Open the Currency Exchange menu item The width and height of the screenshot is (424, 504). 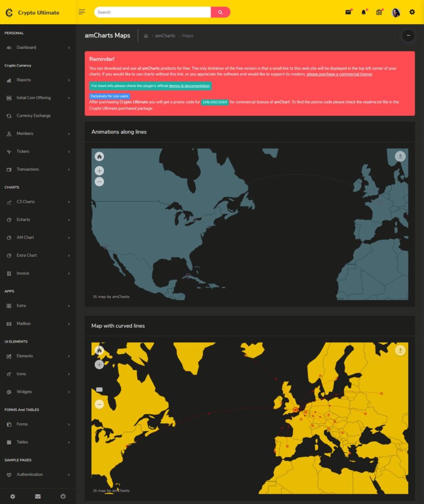pyautogui.click(x=38, y=116)
